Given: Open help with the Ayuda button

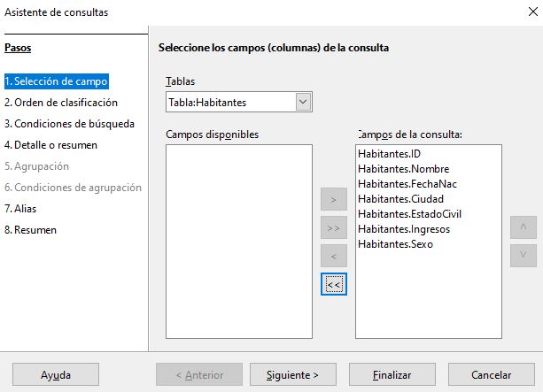Looking at the screenshot, I should click(x=56, y=374).
